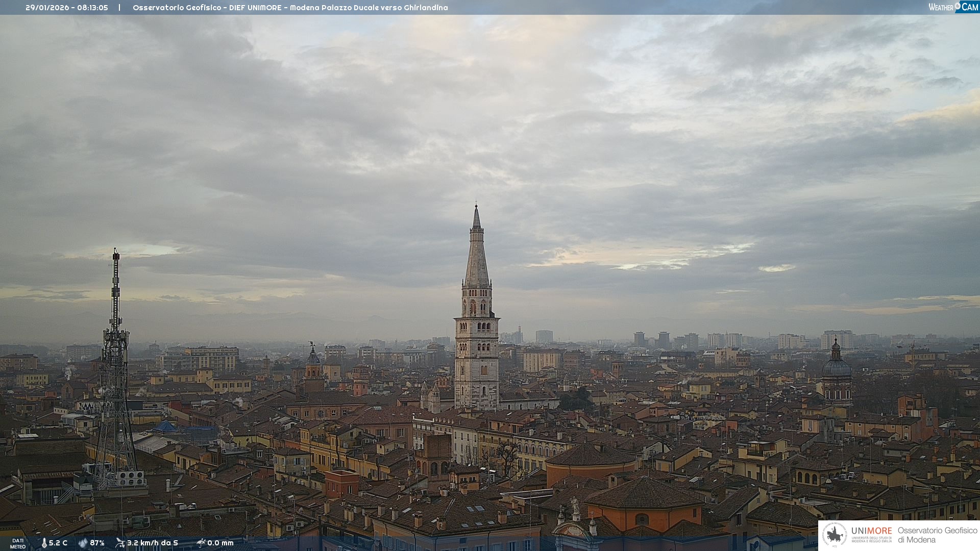Click the 3.2 km/h da S wind reading
The height and width of the screenshot is (551, 980).
click(153, 543)
